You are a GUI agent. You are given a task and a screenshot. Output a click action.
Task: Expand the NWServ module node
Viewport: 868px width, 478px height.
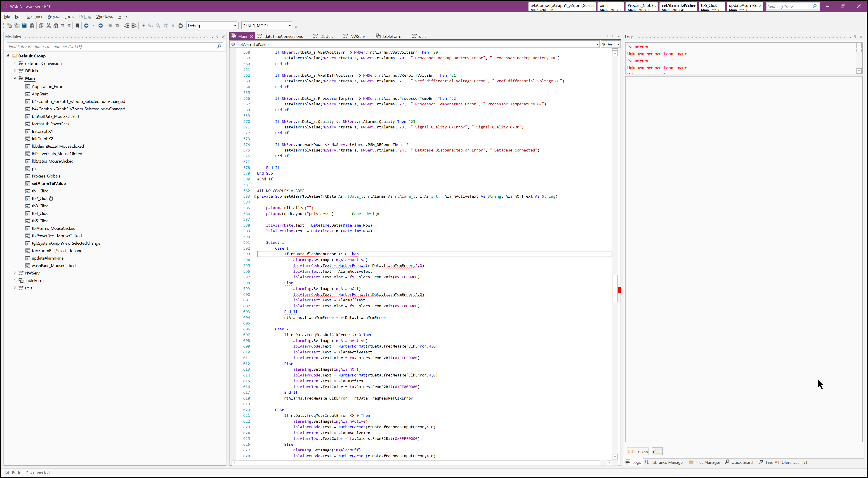(x=14, y=273)
